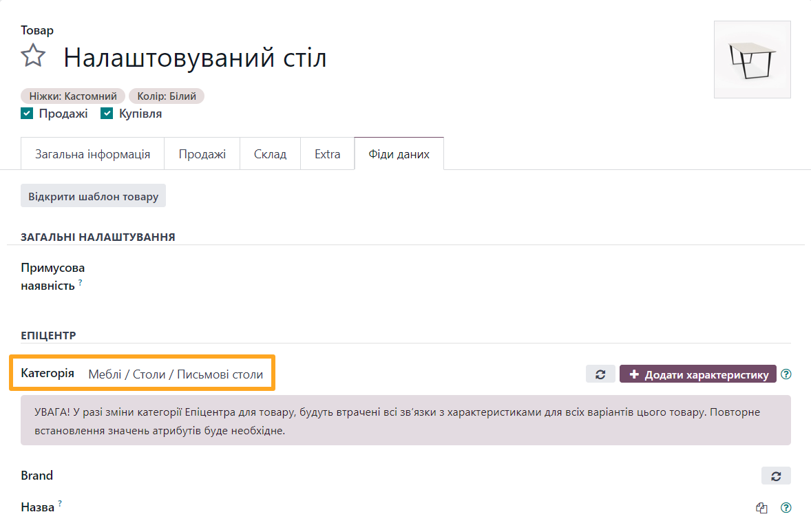Select the Фіди даних tab

(399, 154)
